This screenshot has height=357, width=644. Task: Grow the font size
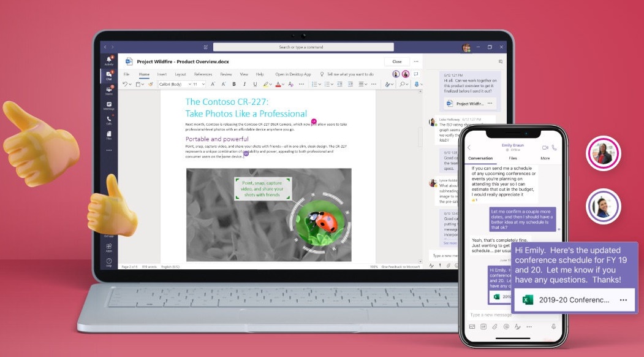[x=213, y=84]
